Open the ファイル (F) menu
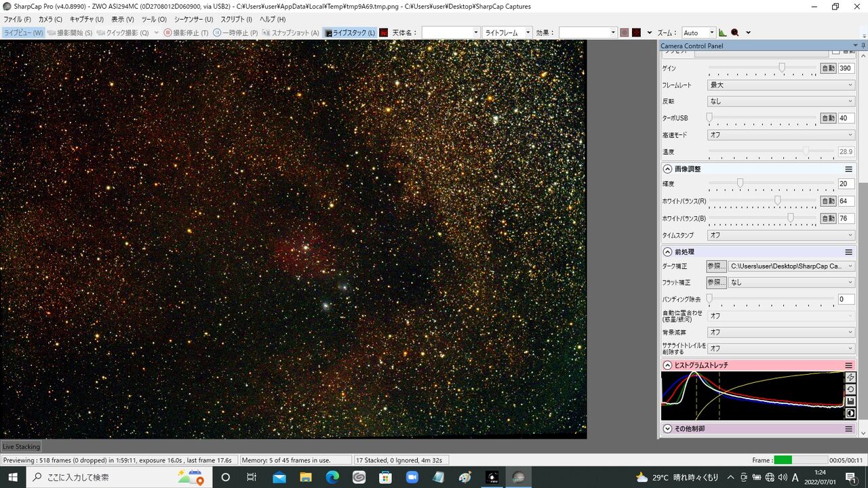 pos(18,20)
